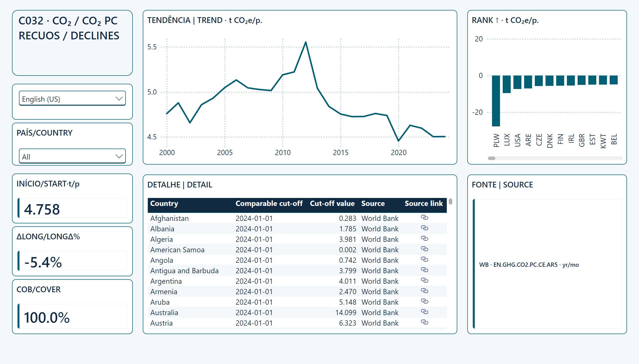Click cut-off value 5.148
639x364 pixels.
click(x=347, y=302)
